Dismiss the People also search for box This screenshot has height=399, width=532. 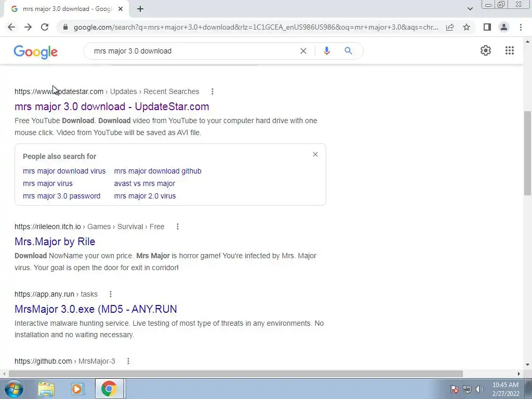[315, 154]
